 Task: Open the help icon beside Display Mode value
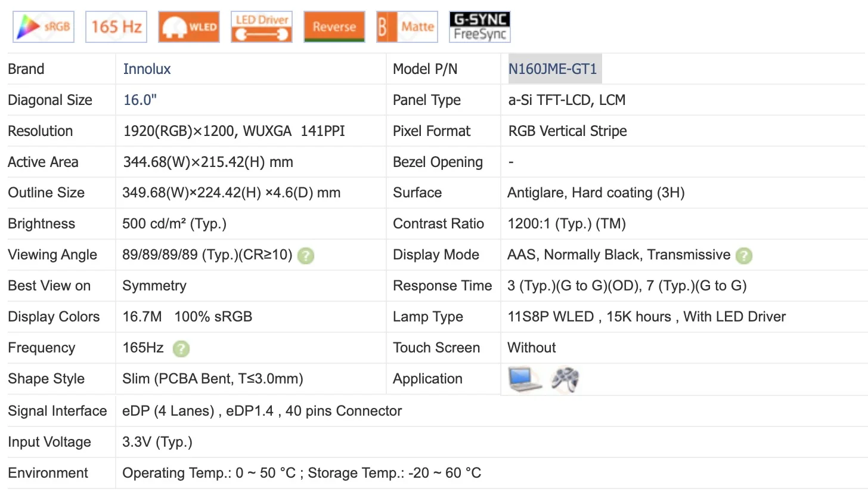coord(743,256)
